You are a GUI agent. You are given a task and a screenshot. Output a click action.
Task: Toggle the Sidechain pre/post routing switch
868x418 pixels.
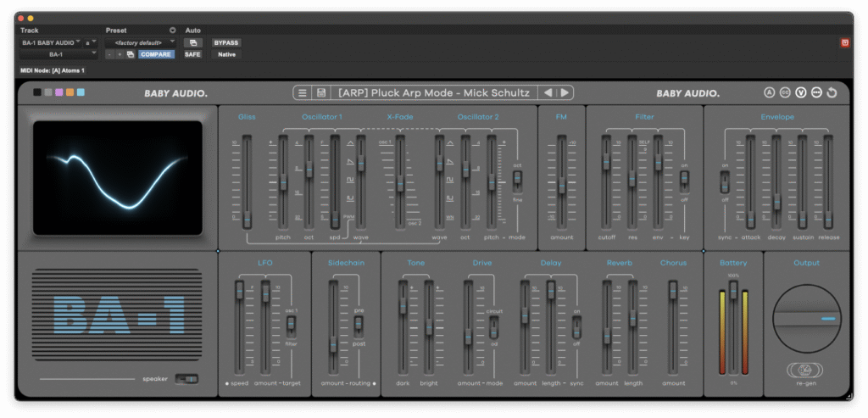[x=359, y=326]
